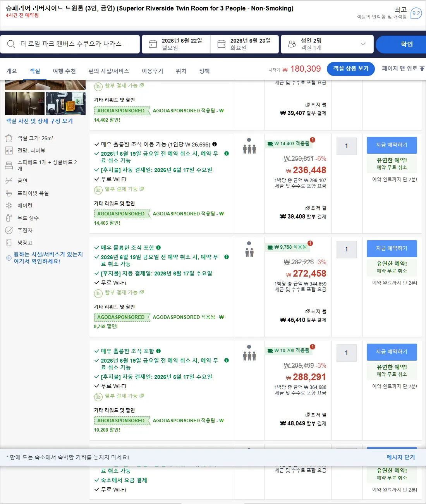
Task: Click the blue 확인 search button
Action: (x=401, y=44)
